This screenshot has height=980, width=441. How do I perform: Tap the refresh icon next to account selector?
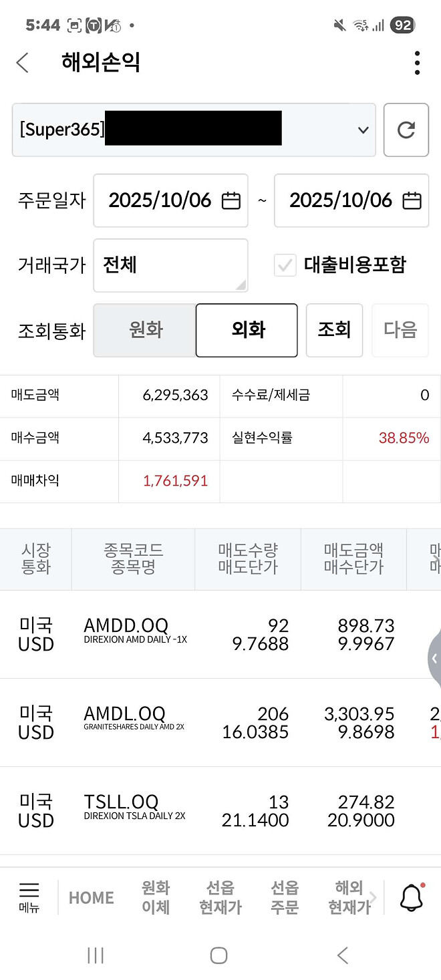tap(406, 130)
